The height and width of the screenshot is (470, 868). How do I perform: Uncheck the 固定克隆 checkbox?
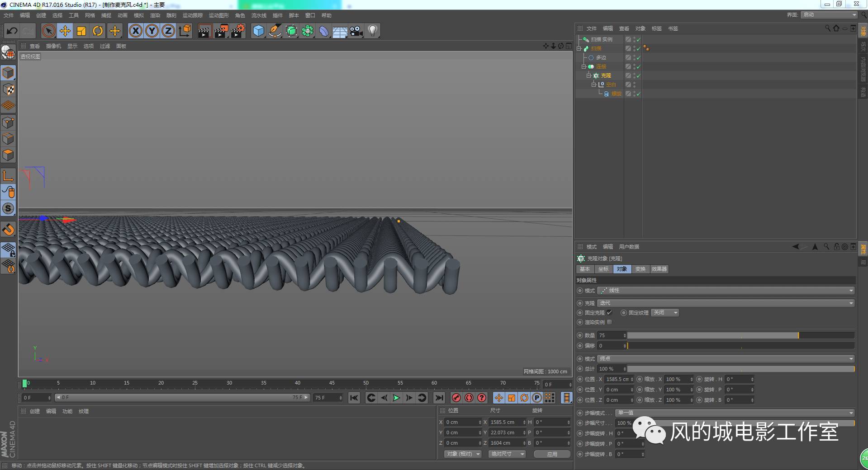point(610,312)
